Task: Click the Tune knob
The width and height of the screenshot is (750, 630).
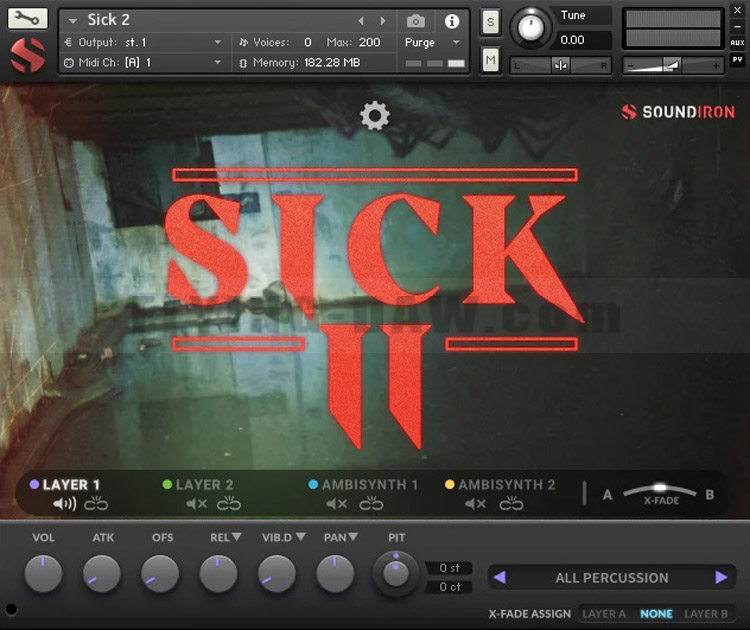Action: tap(530, 27)
